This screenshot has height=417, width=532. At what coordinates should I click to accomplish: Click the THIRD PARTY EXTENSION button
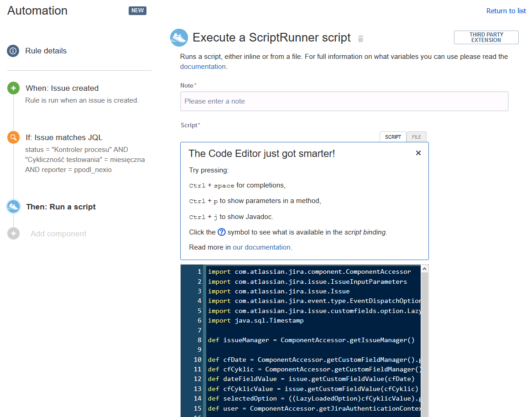click(486, 37)
